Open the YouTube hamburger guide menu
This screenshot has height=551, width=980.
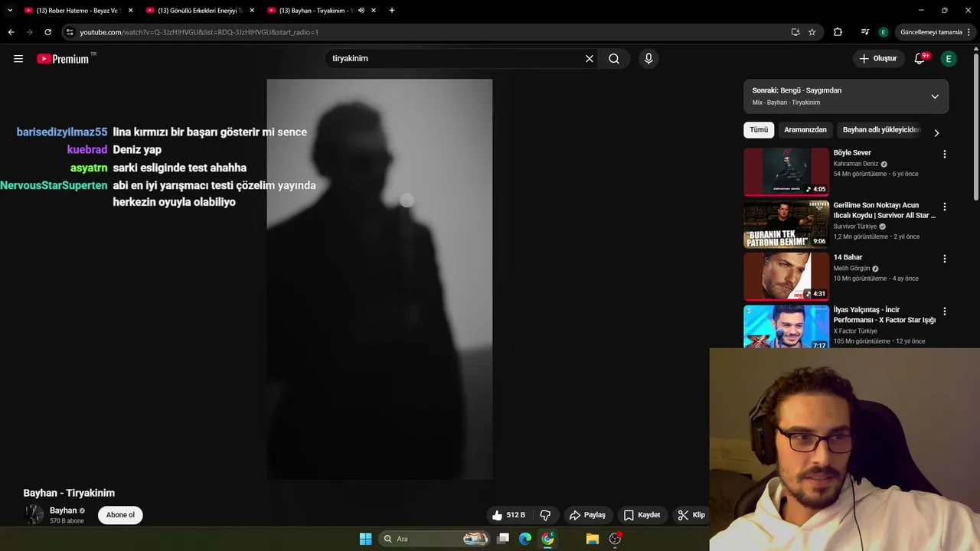pos(18,59)
